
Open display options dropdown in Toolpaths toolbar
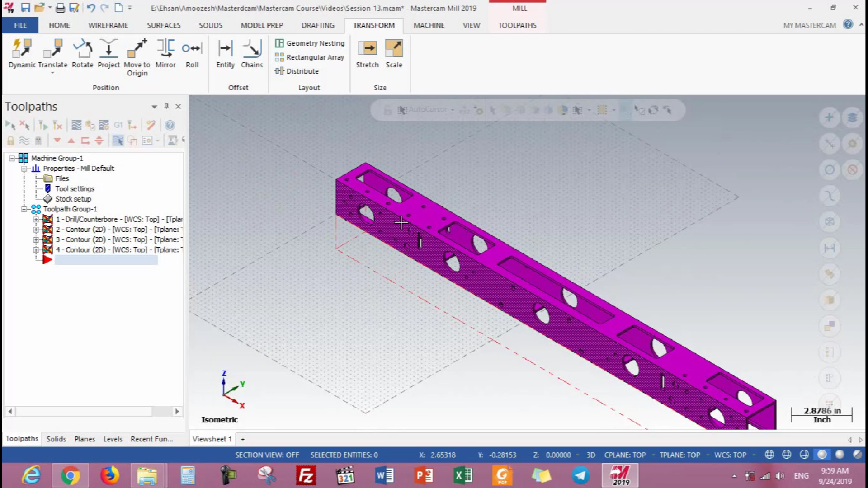157,141
